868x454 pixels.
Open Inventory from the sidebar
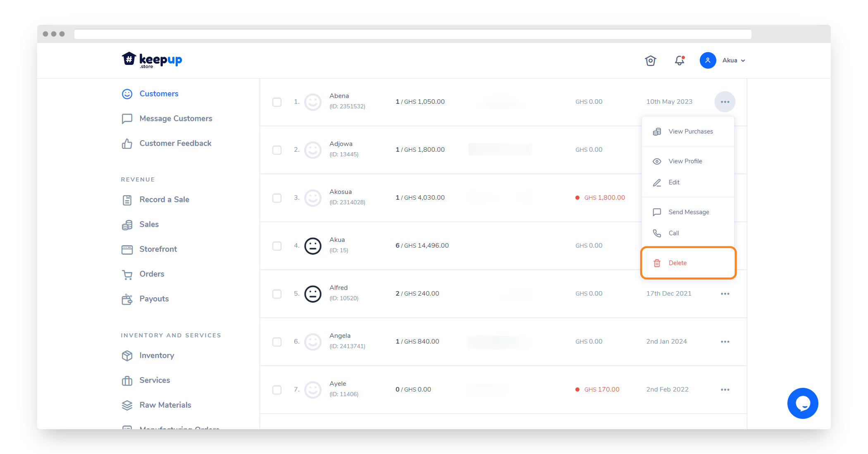coord(156,355)
